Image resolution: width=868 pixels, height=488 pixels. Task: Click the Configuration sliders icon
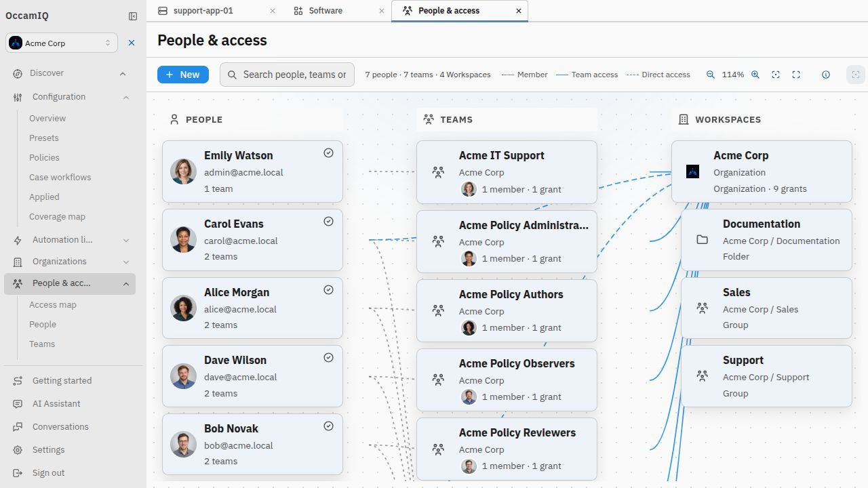point(18,97)
